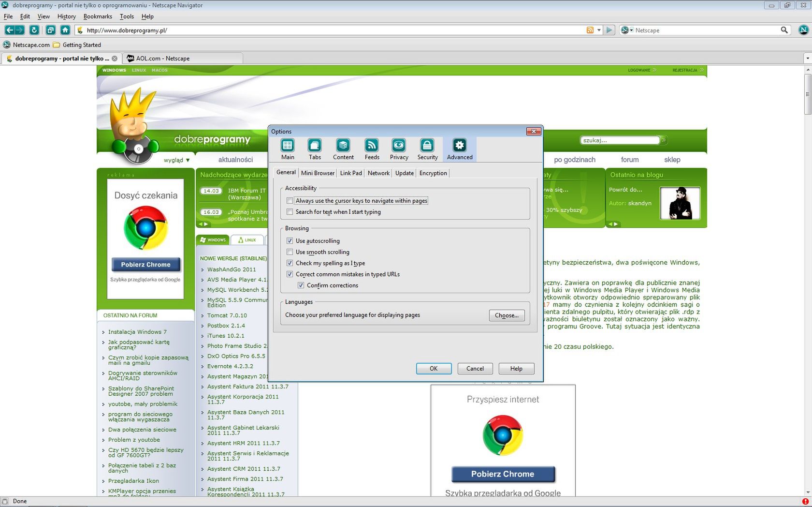Close the dobreprogramy browser tab
Screen dimensions: 812x507
pyautogui.click(x=115, y=59)
